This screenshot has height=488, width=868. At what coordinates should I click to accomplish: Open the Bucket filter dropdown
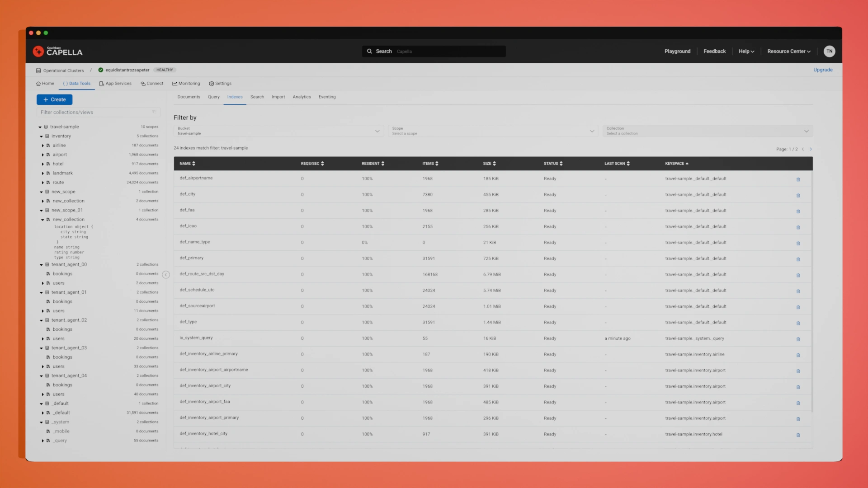point(278,131)
